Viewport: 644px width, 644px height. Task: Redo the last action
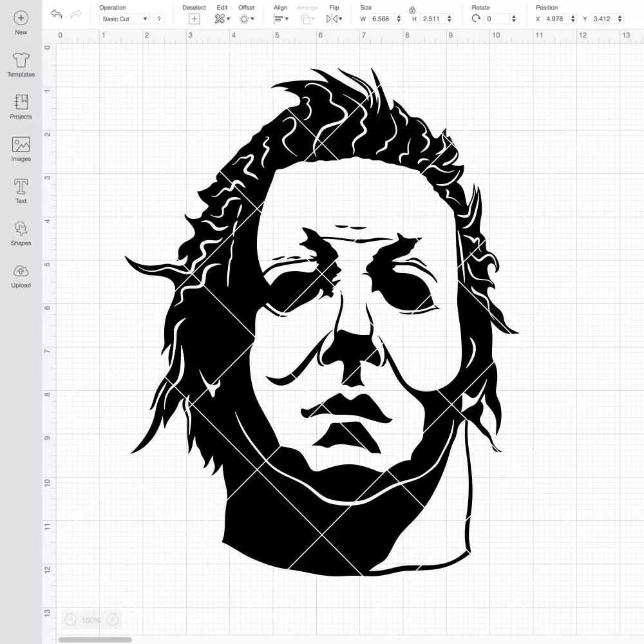click(x=76, y=14)
